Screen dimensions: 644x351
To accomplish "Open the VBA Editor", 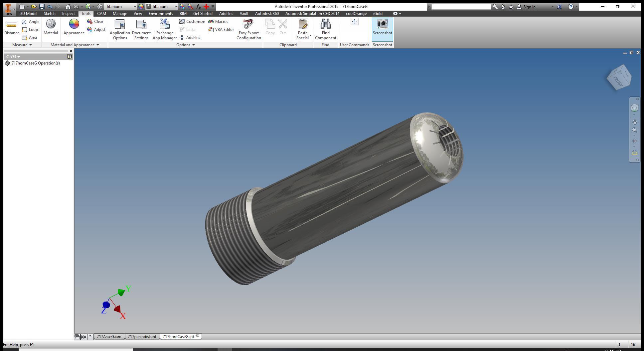I will tap(221, 30).
